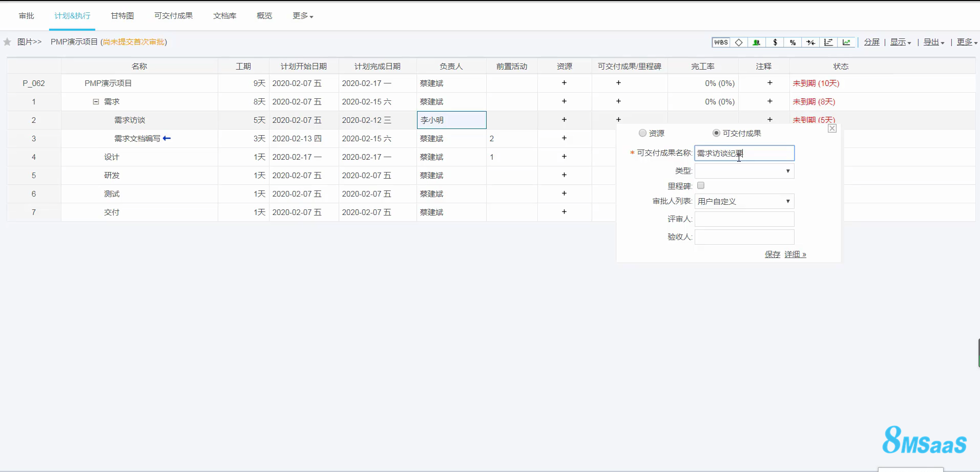Click the 李小明 owner cell

click(x=451, y=120)
